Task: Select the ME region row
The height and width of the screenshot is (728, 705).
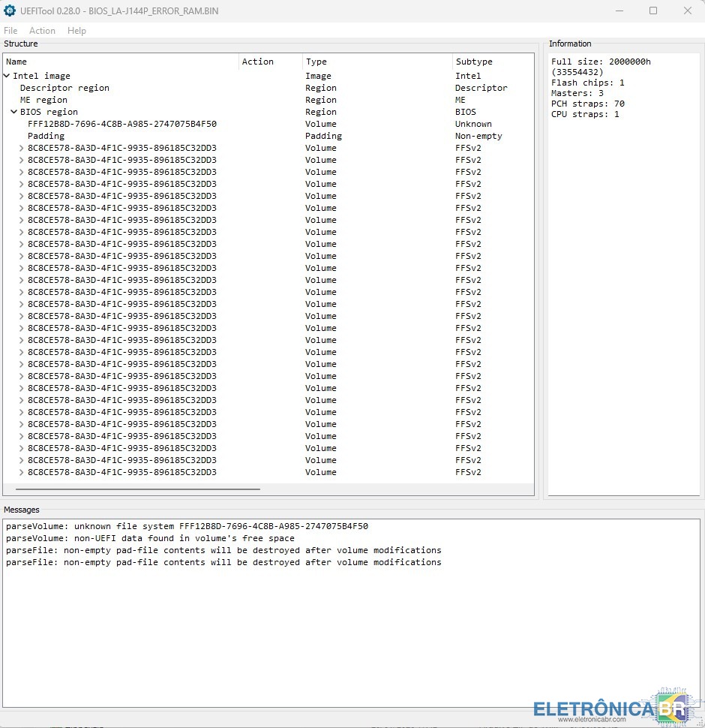Action: click(43, 100)
